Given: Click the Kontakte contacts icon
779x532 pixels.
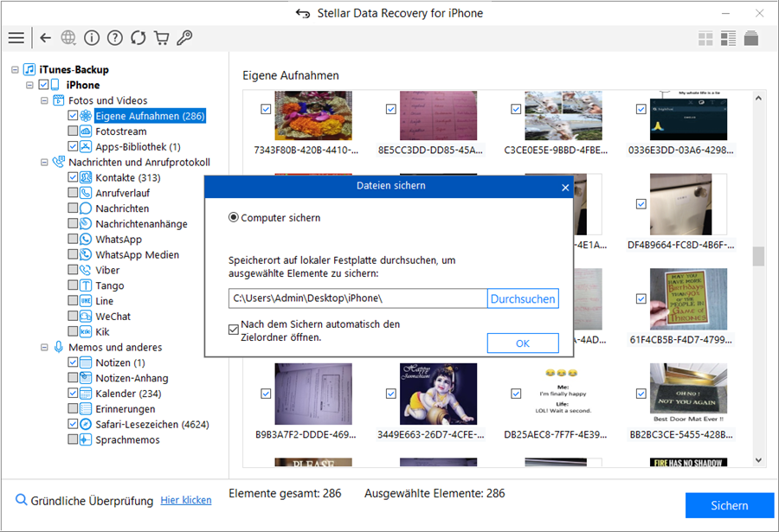Looking at the screenshot, I should click(x=86, y=178).
